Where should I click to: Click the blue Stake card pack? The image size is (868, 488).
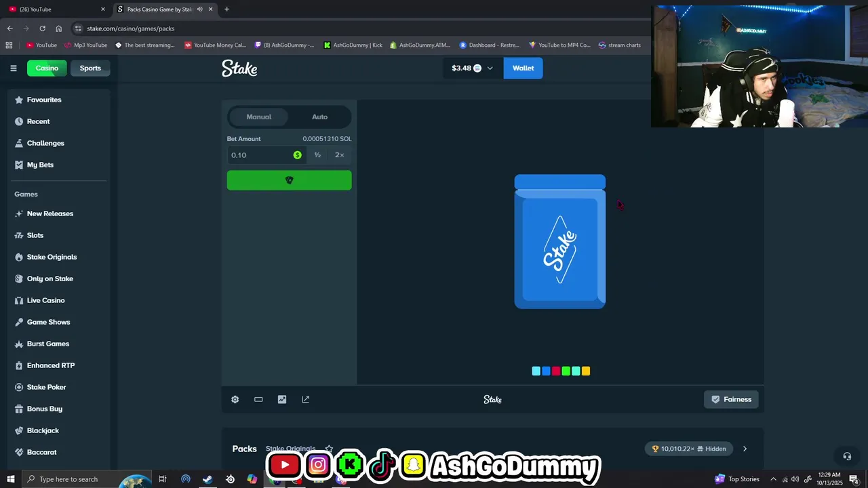click(x=560, y=241)
